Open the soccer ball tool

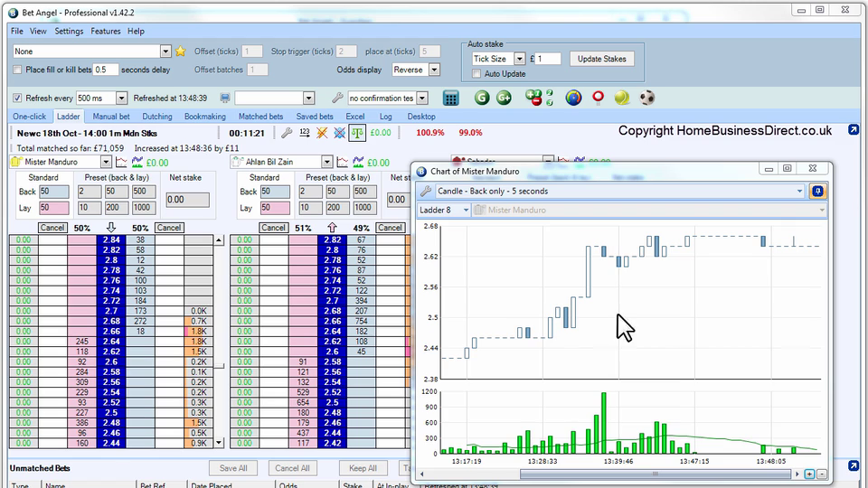[x=647, y=98]
